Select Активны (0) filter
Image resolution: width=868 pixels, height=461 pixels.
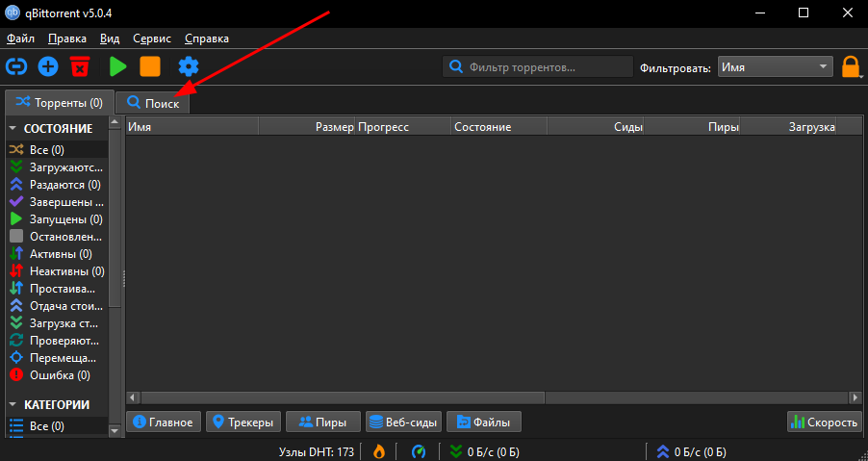click(x=57, y=254)
